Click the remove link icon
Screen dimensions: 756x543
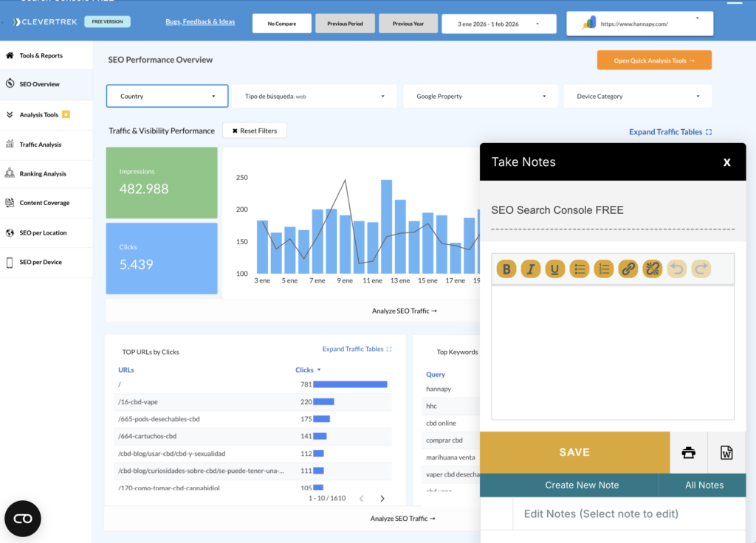point(652,269)
